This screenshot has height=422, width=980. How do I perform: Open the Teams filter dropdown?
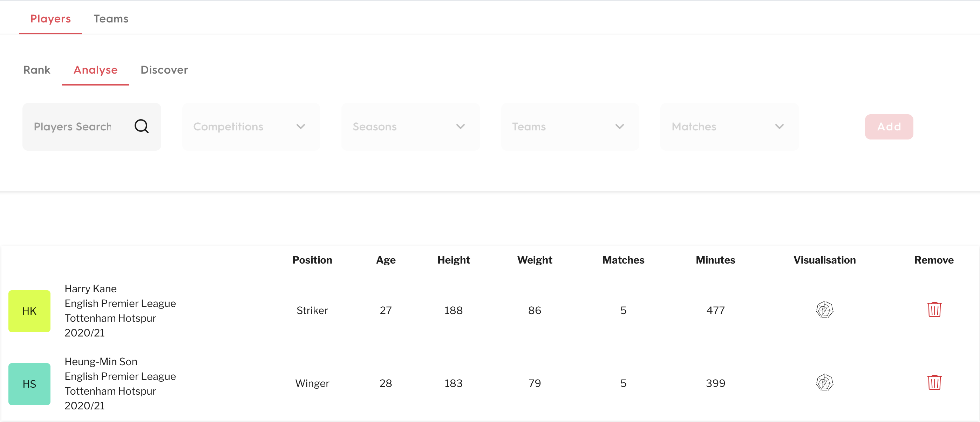click(570, 127)
